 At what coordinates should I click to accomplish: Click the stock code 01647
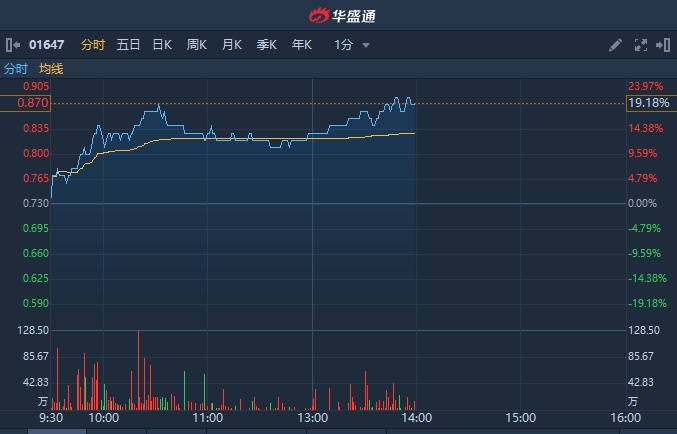[x=49, y=45]
